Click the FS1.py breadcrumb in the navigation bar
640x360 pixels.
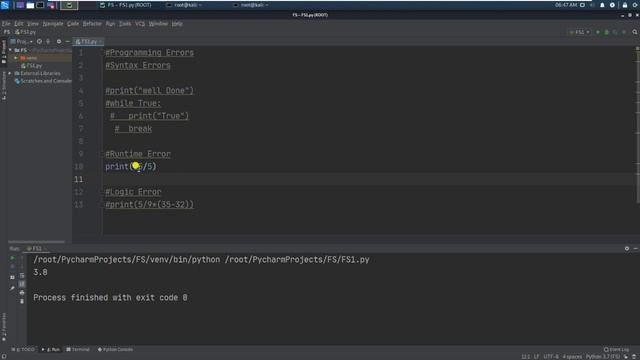[x=26, y=32]
